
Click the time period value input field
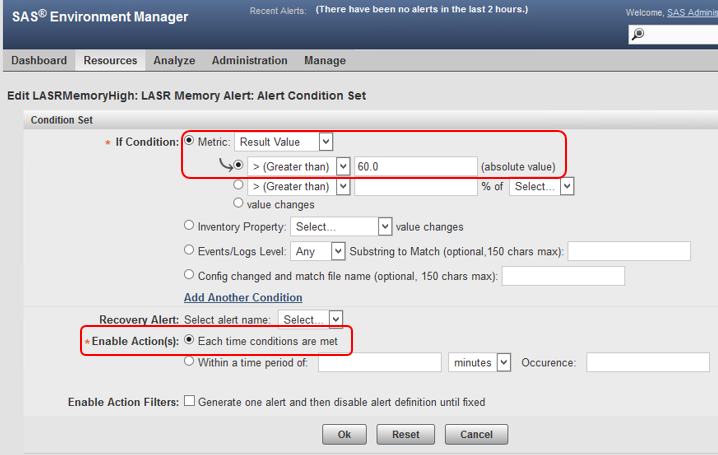(x=380, y=363)
